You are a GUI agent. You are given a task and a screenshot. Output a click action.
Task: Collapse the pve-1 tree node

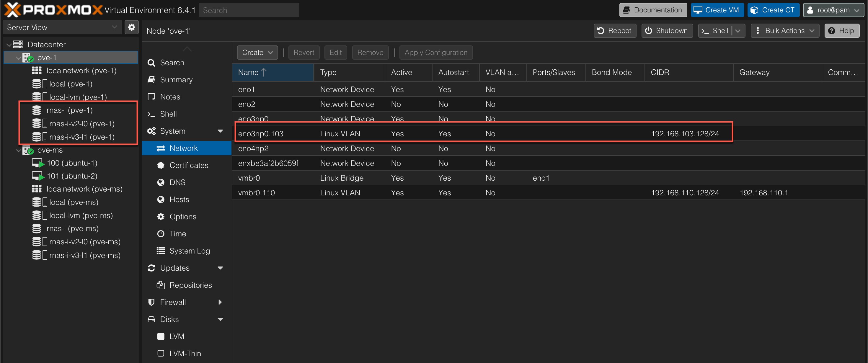(x=18, y=58)
